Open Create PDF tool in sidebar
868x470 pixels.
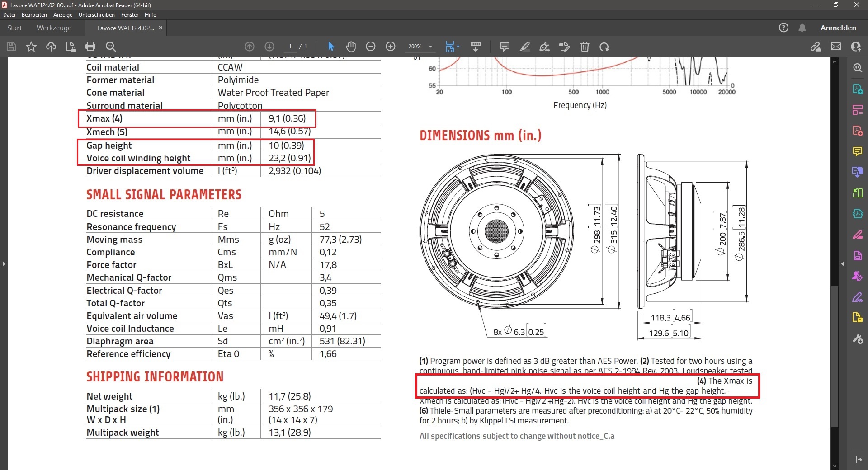pos(858,131)
